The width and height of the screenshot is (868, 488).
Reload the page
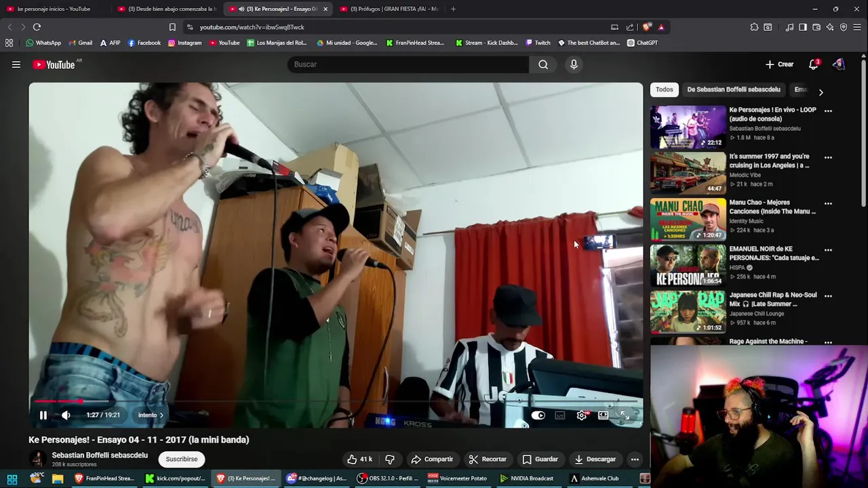(37, 27)
